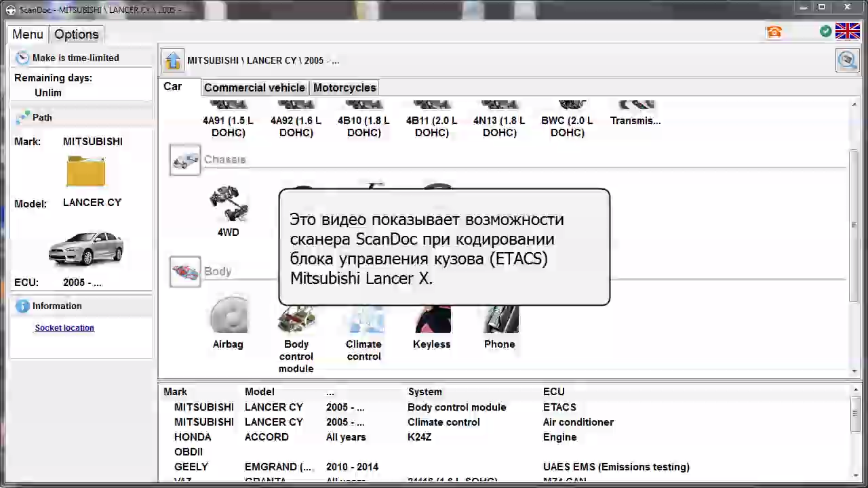Click the Path panel icon
Viewport: 868px width, 488px height.
pos(22,117)
